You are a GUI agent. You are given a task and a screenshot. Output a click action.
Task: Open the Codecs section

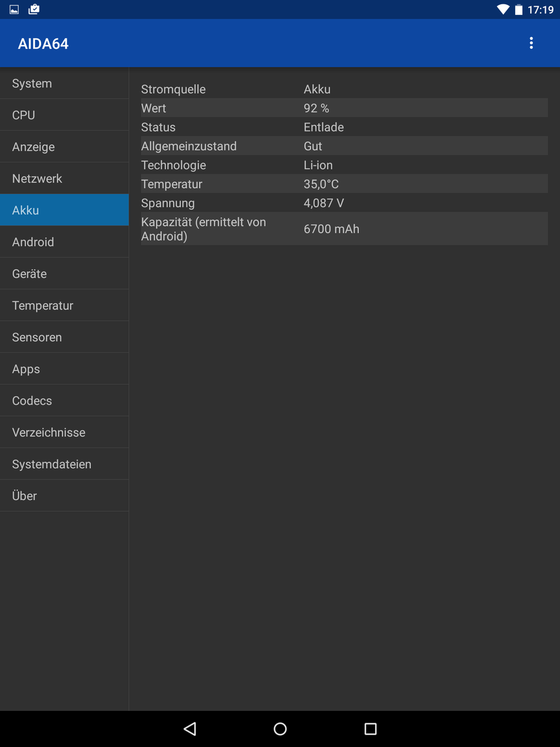coord(64,401)
